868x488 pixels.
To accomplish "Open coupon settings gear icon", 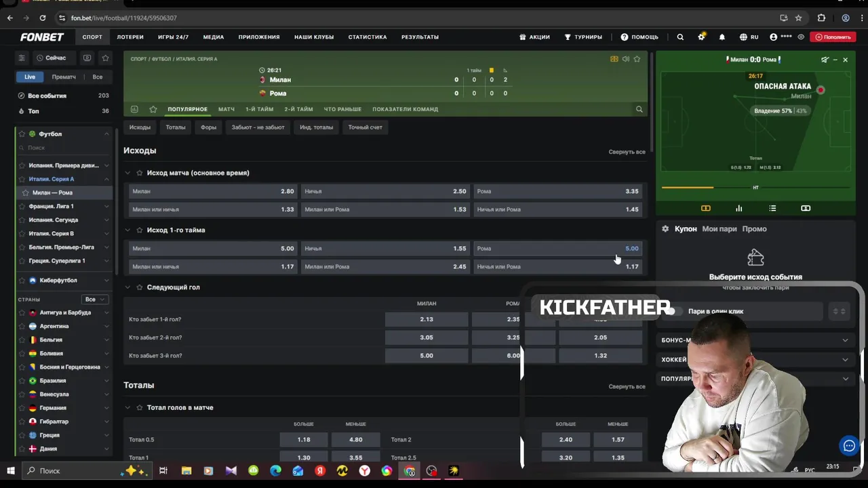I will point(665,229).
